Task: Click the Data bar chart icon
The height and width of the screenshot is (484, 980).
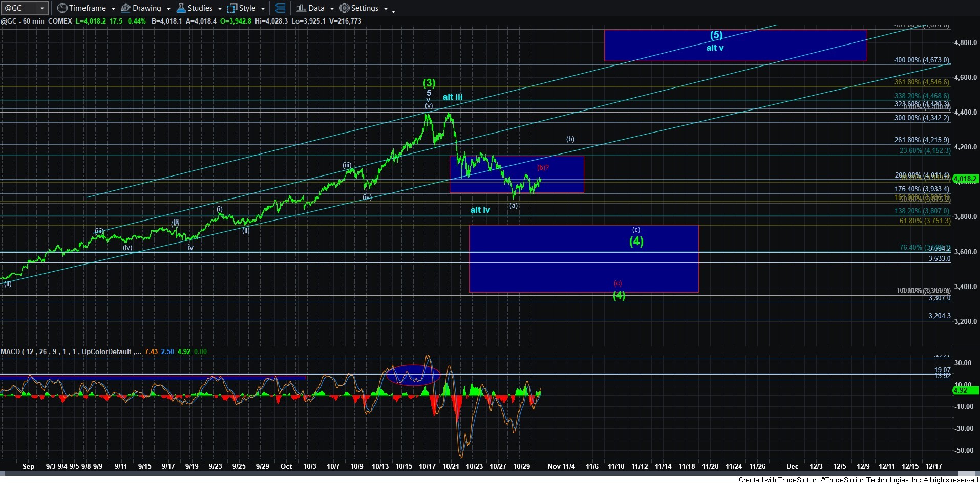Action: (301, 8)
